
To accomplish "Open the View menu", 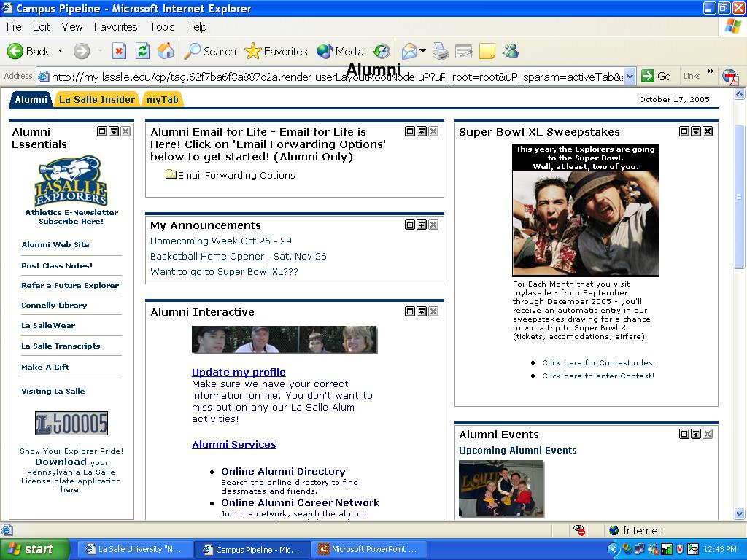I will pos(72,27).
